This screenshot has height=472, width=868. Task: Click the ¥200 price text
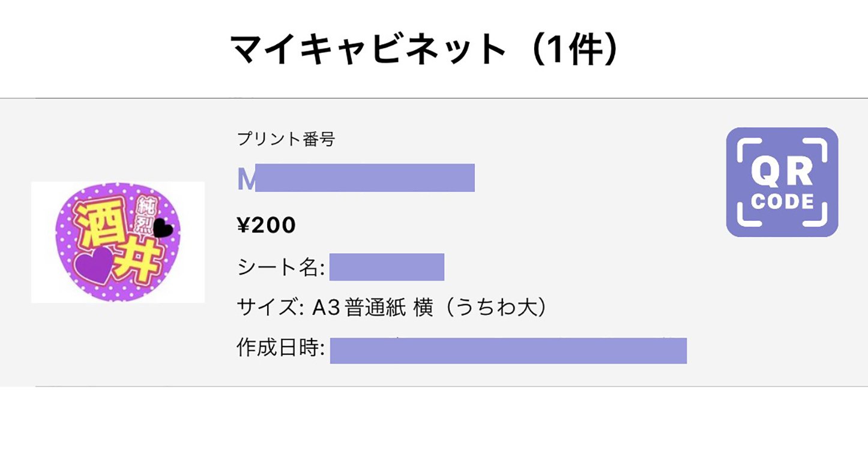tap(267, 226)
